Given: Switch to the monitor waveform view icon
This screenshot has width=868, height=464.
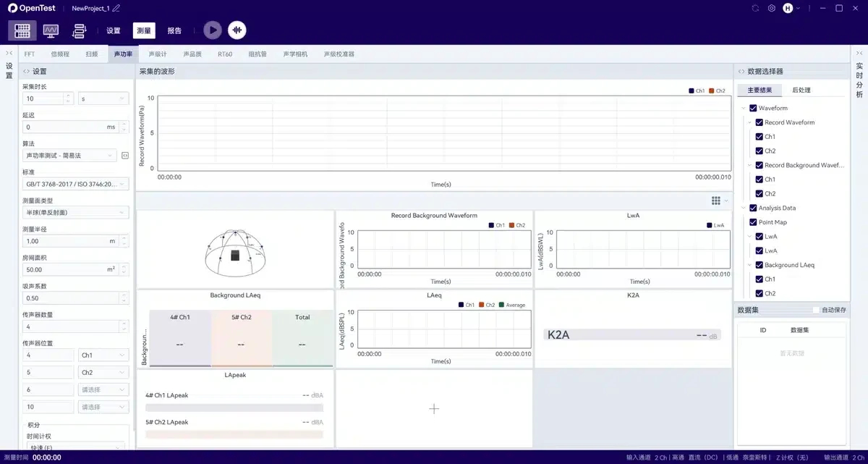Looking at the screenshot, I should 51,30.
